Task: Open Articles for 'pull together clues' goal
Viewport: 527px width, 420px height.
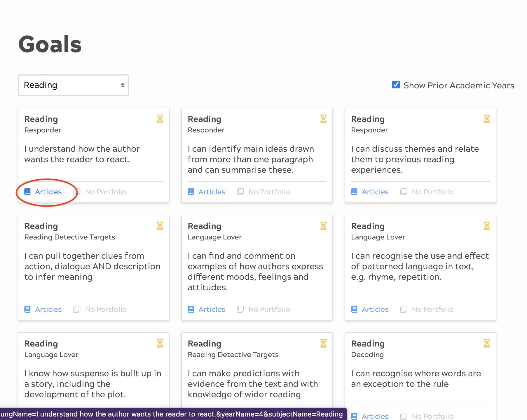Action: (48, 309)
